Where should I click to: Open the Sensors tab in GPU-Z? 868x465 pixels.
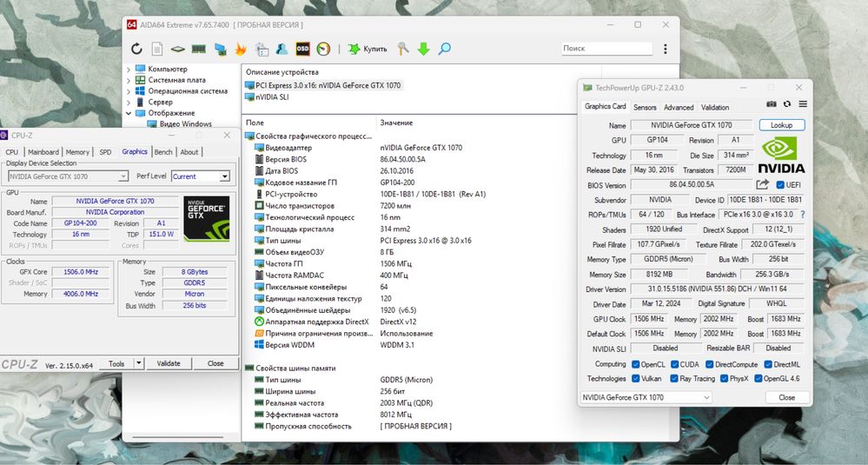[x=645, y=108]
